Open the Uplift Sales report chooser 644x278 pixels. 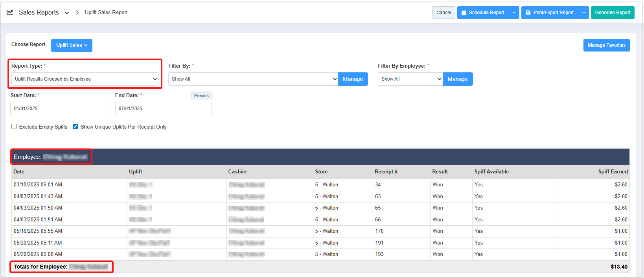(72, 45)
